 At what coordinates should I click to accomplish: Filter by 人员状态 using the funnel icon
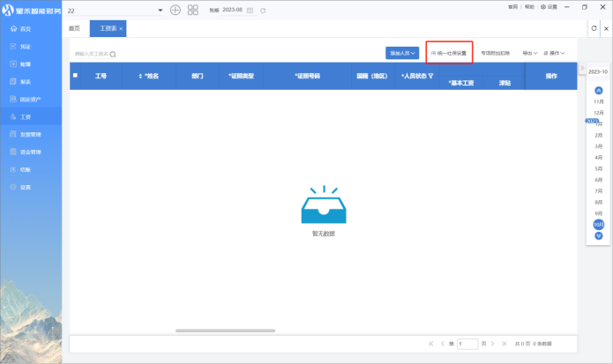coord(431,76)
